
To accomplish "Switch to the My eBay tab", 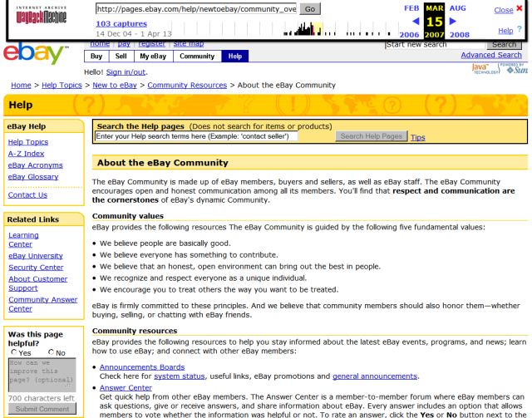I will pos(152,57).
